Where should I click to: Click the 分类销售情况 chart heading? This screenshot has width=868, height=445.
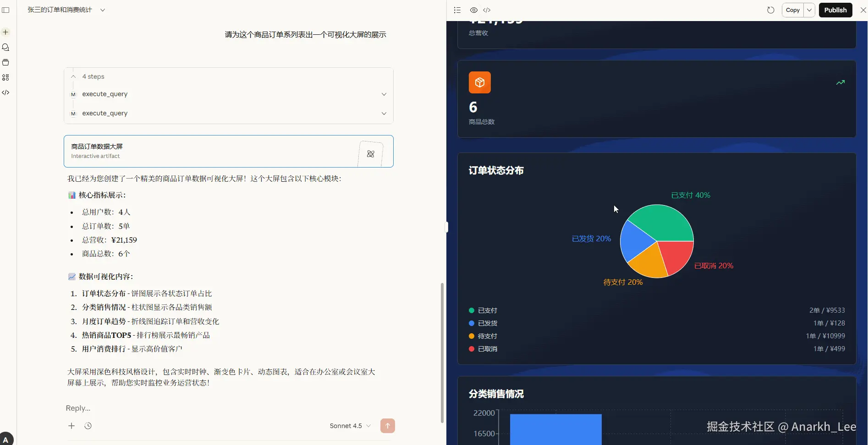[496, 394]
